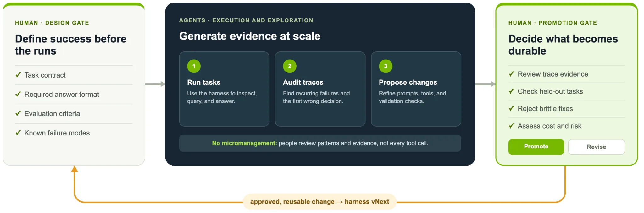Click the green number 3 step badge

(386, 66)
